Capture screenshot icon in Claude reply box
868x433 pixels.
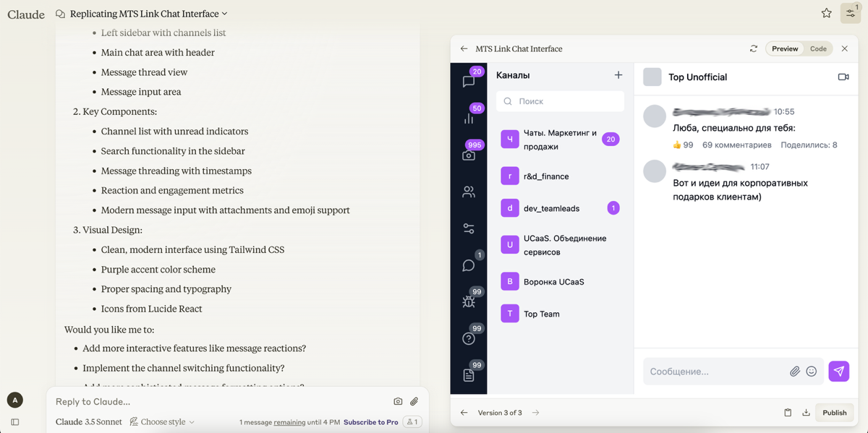click(x=398, y=401)
